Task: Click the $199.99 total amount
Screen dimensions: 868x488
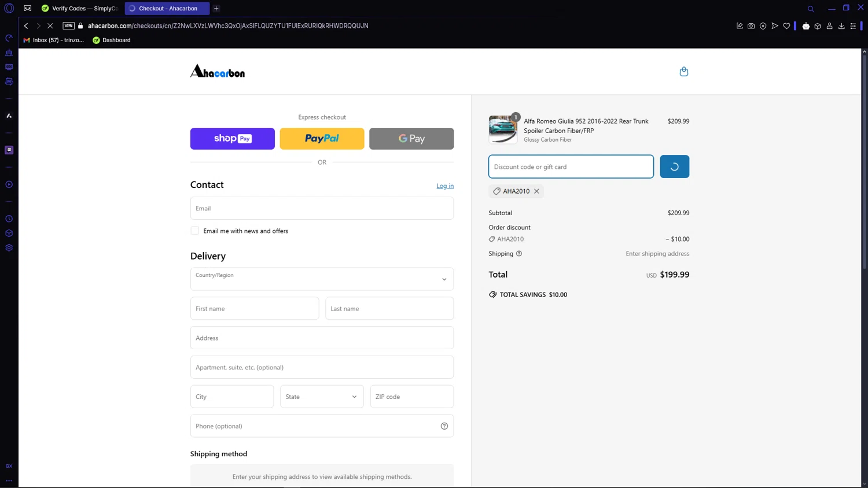Action: click(x=675, y=275)
